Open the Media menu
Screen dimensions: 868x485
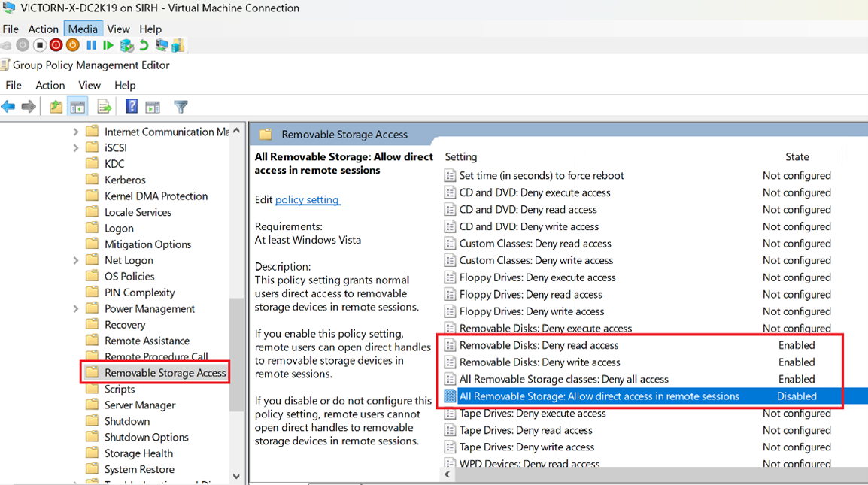(x=83, y=29)
